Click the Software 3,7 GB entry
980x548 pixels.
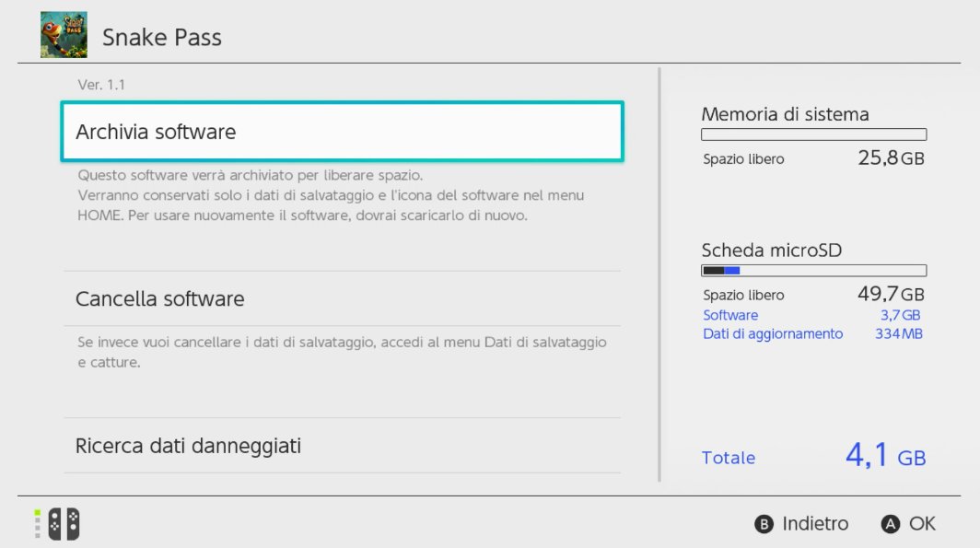pos(813,315)
